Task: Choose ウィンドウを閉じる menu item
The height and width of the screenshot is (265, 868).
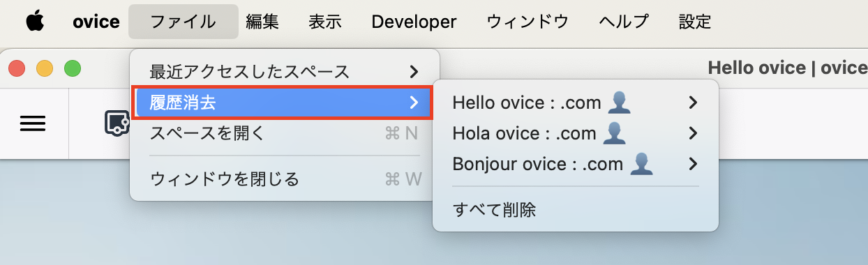Action: [285, 179]
